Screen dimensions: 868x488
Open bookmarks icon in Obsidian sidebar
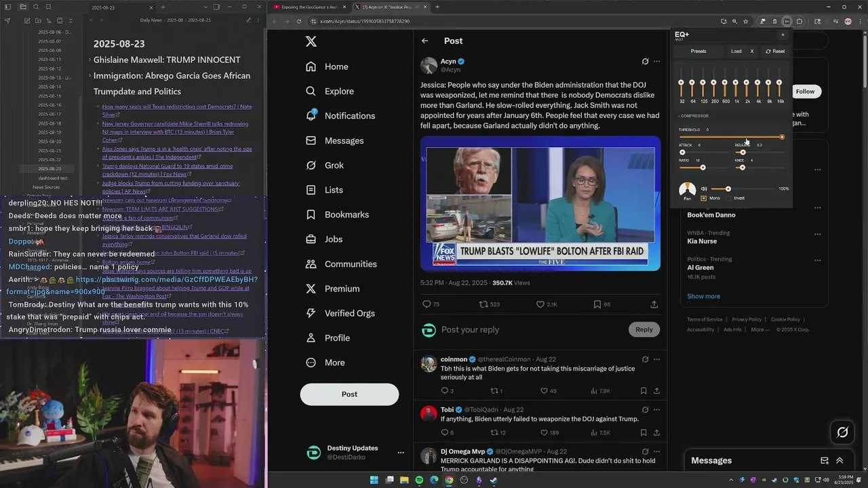(48, 7)
